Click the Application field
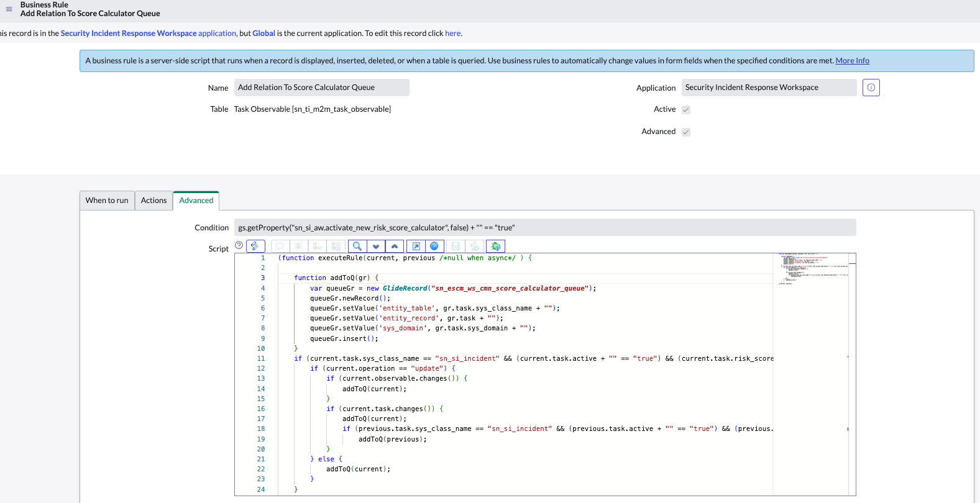980x503 pixels. 769,88
